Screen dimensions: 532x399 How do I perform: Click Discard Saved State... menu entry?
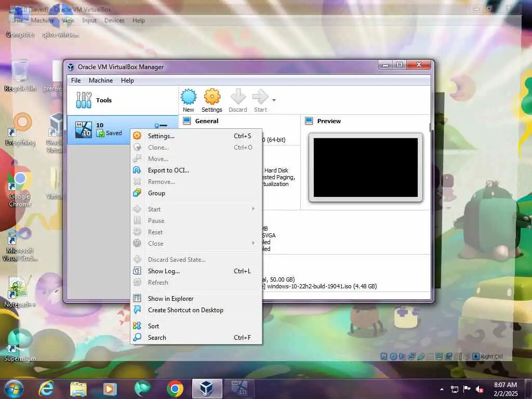[196, 260]
